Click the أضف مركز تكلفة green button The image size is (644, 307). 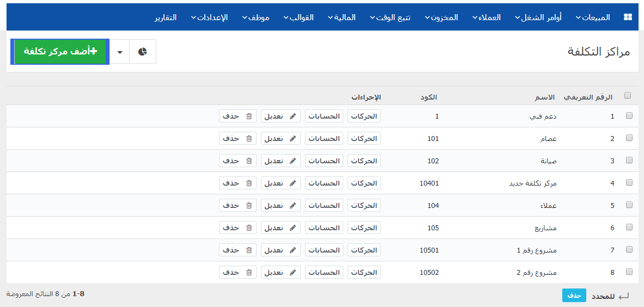click(60, 52)
